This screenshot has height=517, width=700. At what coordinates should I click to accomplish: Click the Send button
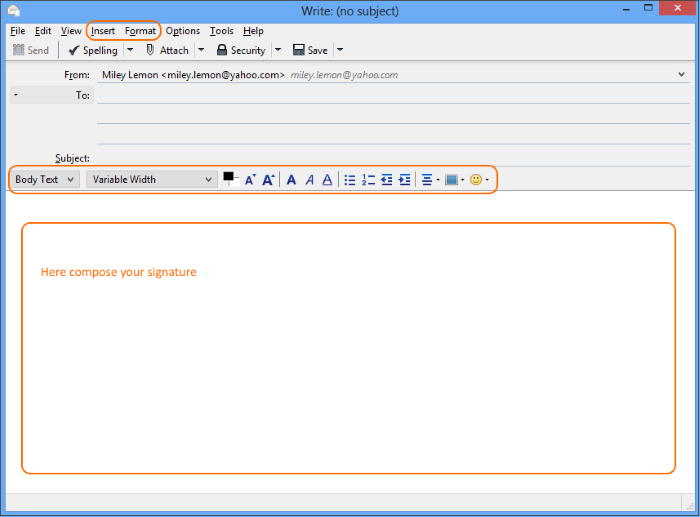(x=31, y=50)
